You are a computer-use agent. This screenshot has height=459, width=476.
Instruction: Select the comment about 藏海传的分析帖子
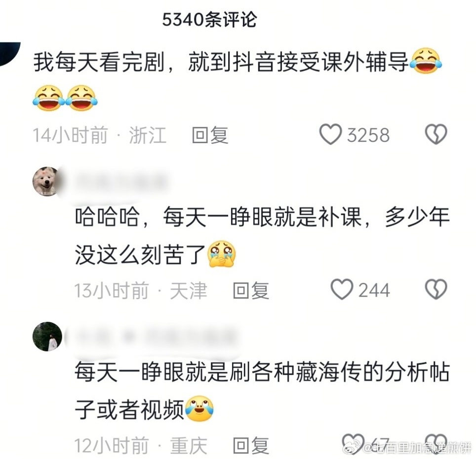[x=262, y=391]
